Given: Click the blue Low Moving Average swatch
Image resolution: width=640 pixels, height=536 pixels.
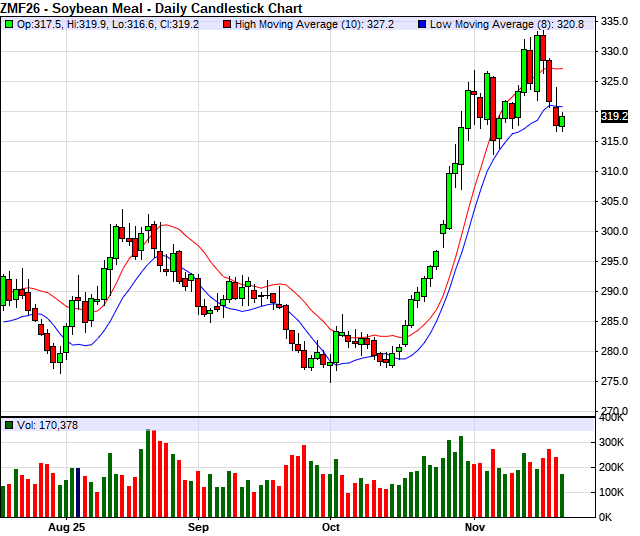Looking at the screenshot, I should [x=423, y=23].
